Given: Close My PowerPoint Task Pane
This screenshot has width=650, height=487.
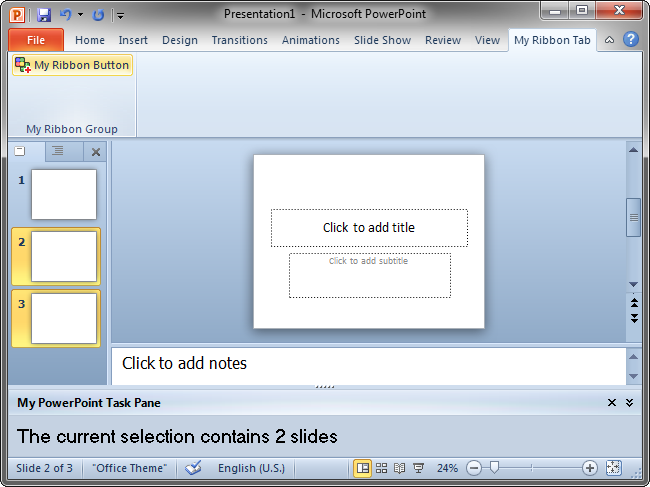Looking at the screenshot, I should [611, 402].
